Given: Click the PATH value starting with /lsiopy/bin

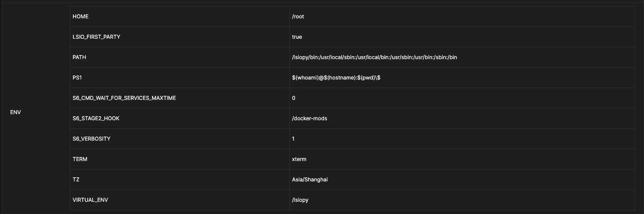Looking at the screenshot, I should point(374,57).
